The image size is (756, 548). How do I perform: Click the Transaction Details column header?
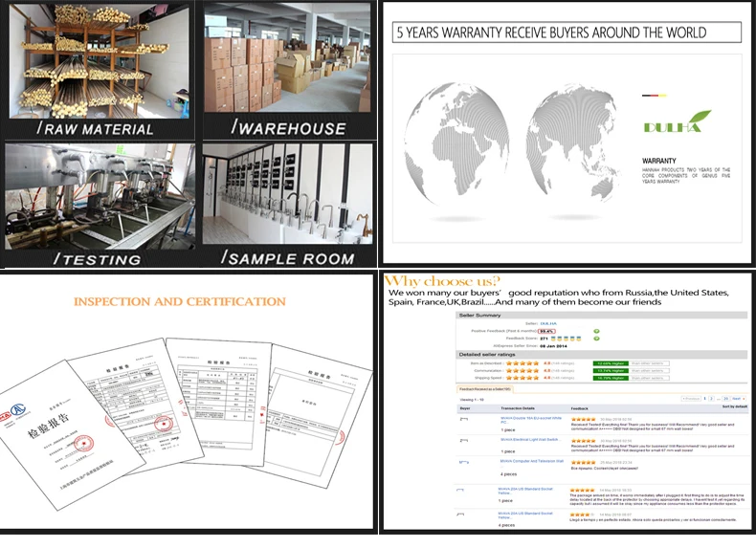pyautogui.click(x=518, y=408)
